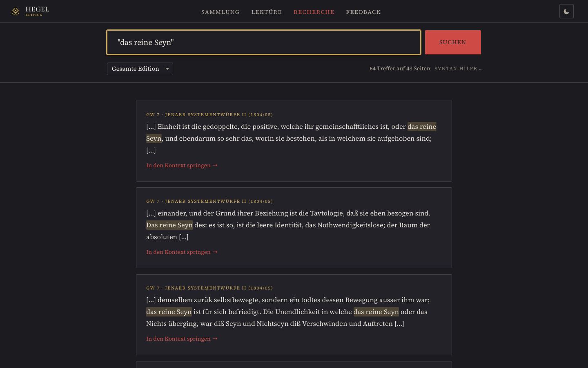Click the highlighted 'Das reine Seyn' before 'des: es ist so'

(x=169, y=225)
